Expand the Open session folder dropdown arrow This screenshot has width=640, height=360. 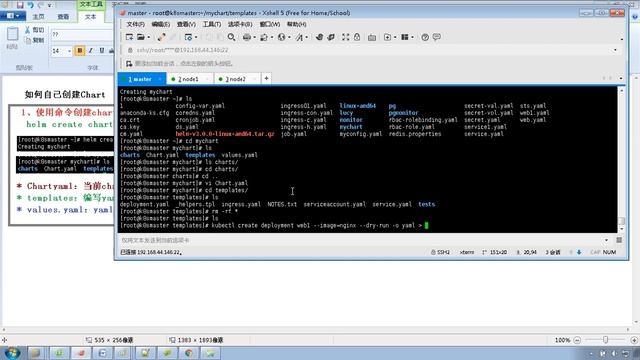pos(149,38)
